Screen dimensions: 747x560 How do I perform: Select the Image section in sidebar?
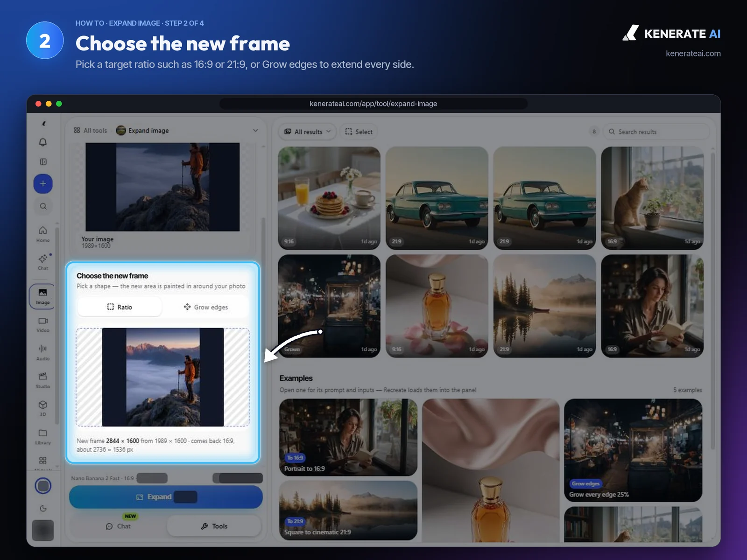tap(42, 296)
